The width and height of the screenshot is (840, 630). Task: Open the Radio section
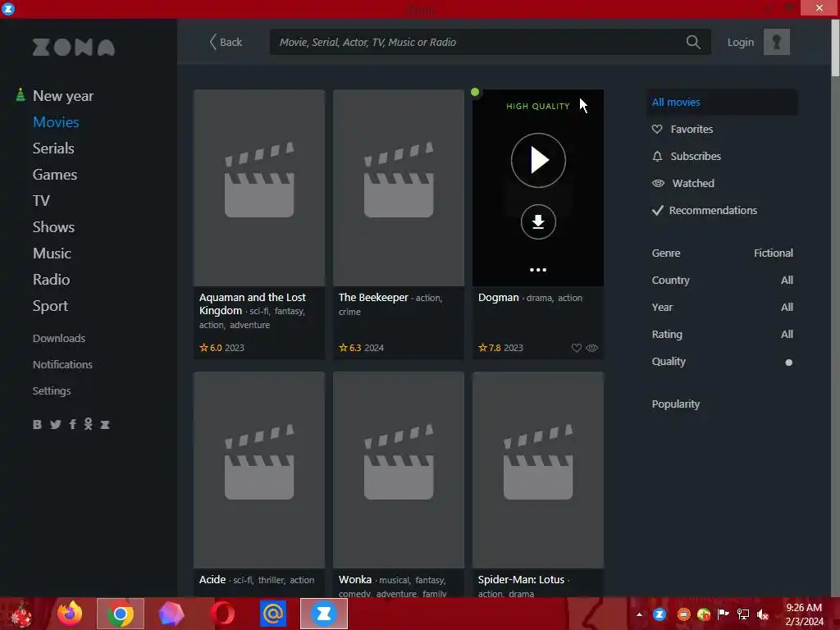51,279
